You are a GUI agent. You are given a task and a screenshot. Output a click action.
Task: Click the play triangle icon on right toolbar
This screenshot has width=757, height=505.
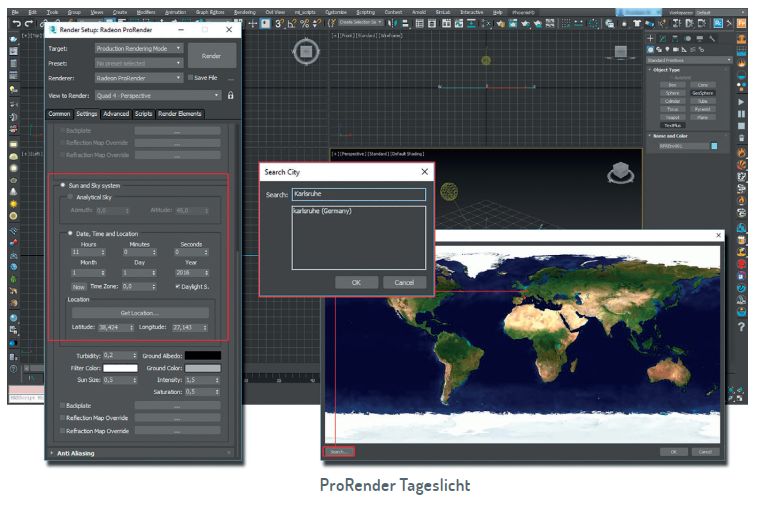pos(742,102)
